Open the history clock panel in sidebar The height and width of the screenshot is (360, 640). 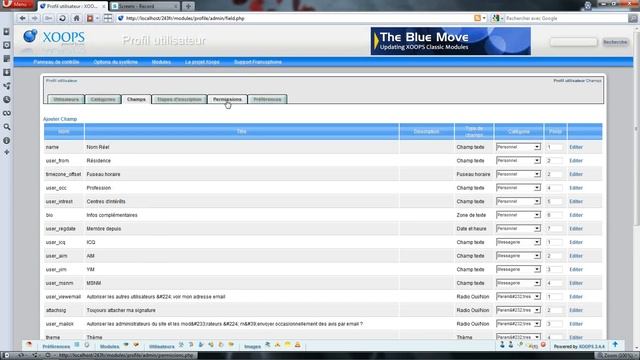point(7,100)
